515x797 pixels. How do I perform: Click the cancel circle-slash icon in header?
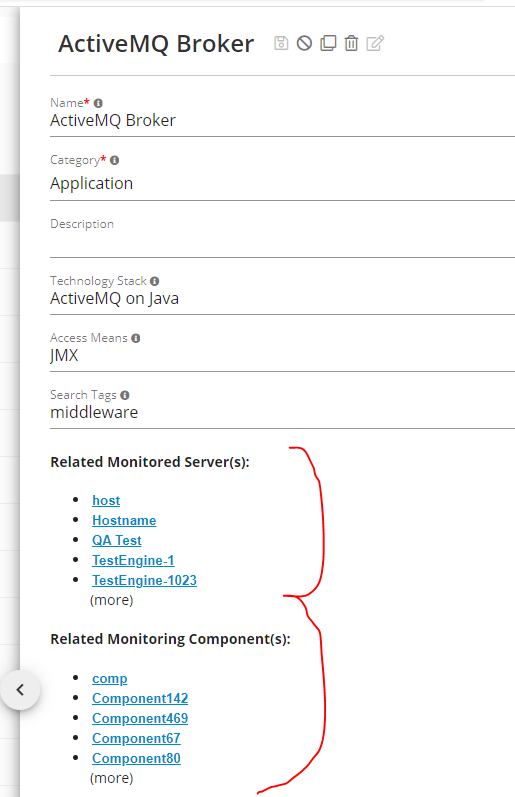305,43
